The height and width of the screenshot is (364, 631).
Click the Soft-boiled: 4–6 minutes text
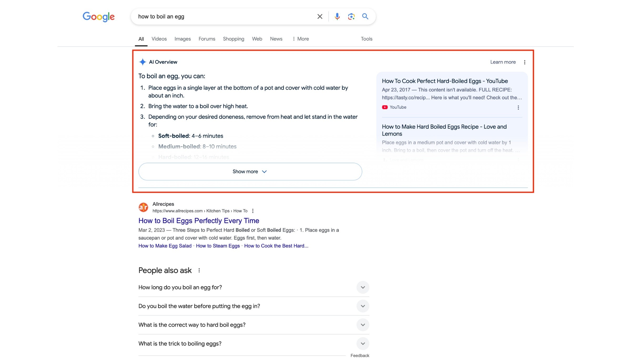[x=190, y=136]
